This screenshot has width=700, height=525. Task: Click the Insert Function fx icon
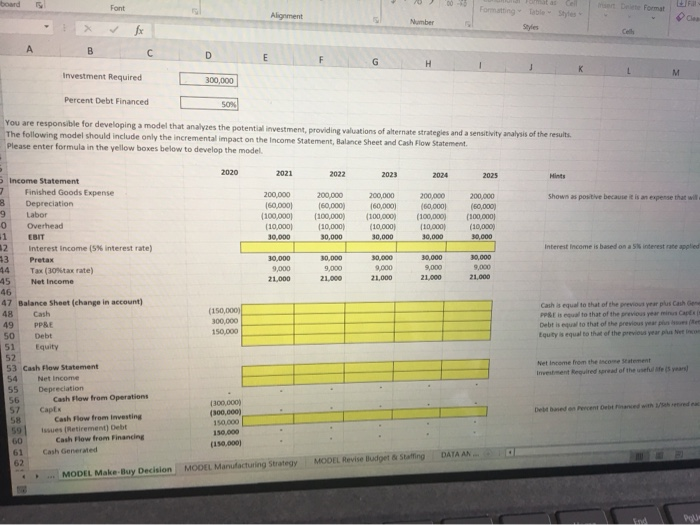(x=139, y=30)
